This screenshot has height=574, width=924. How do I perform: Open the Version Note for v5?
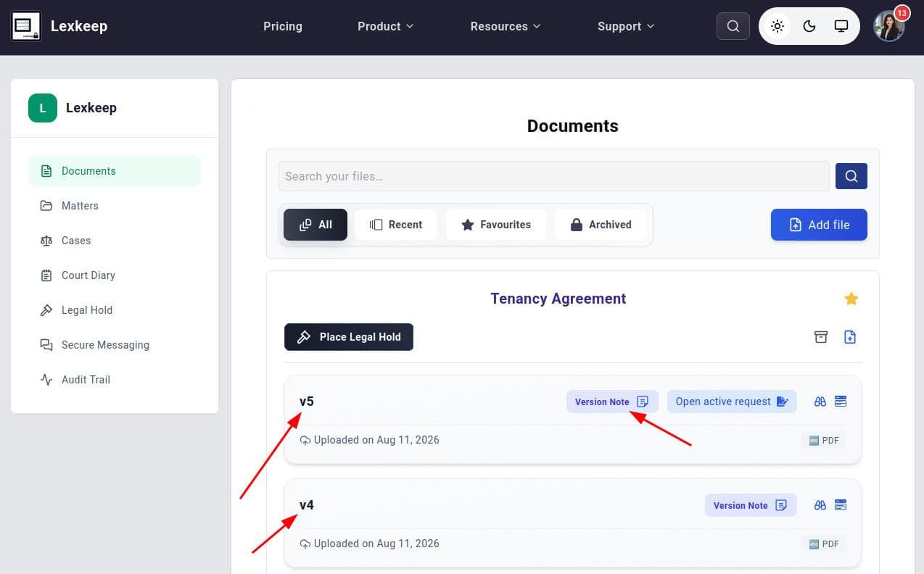tap(612, 402)
